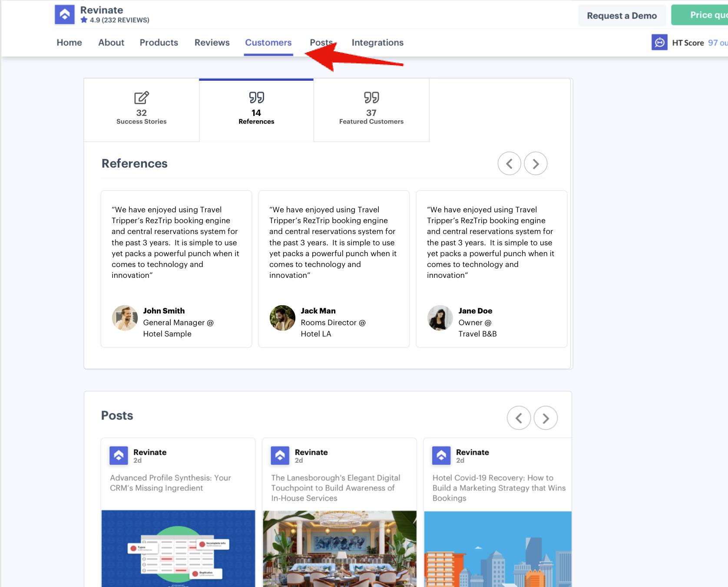Click the References section heading
The width and height of the screenshot is (728, 587).
click(135, 163)
